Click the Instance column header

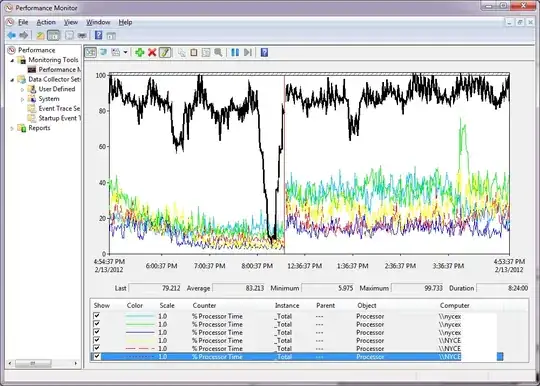(x=287, y=305)
